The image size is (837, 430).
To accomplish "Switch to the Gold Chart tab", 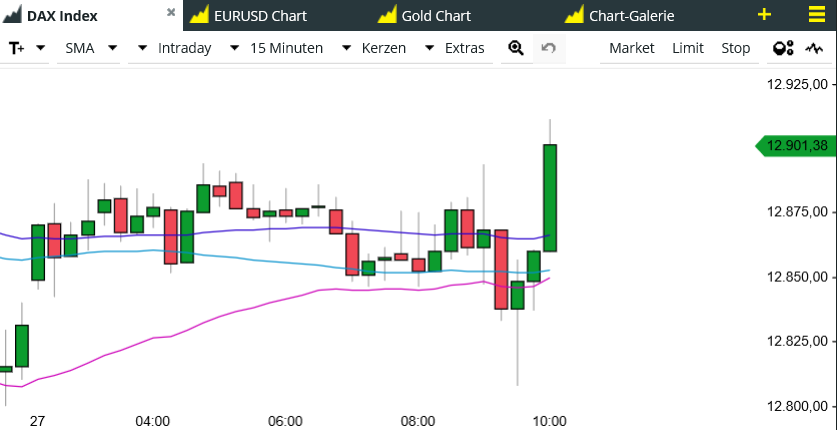I will pyautogui.click(x=435, y=16).
